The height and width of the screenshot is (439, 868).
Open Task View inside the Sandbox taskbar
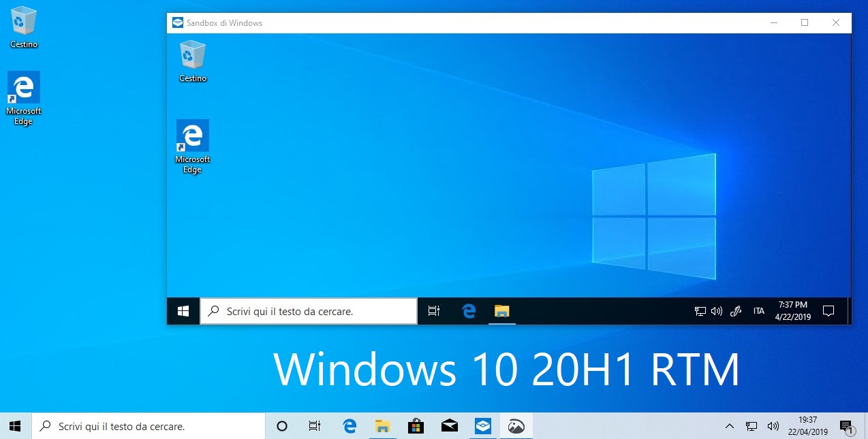(x=434, y=311)
